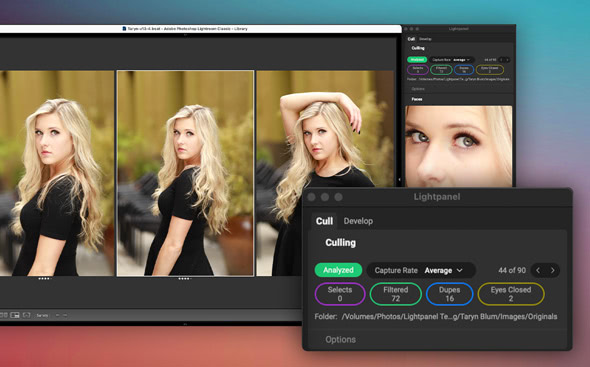The image size is (590, 367).
Task: Click next arrow in background Lightpanel window
Action: tap(507, 60)
